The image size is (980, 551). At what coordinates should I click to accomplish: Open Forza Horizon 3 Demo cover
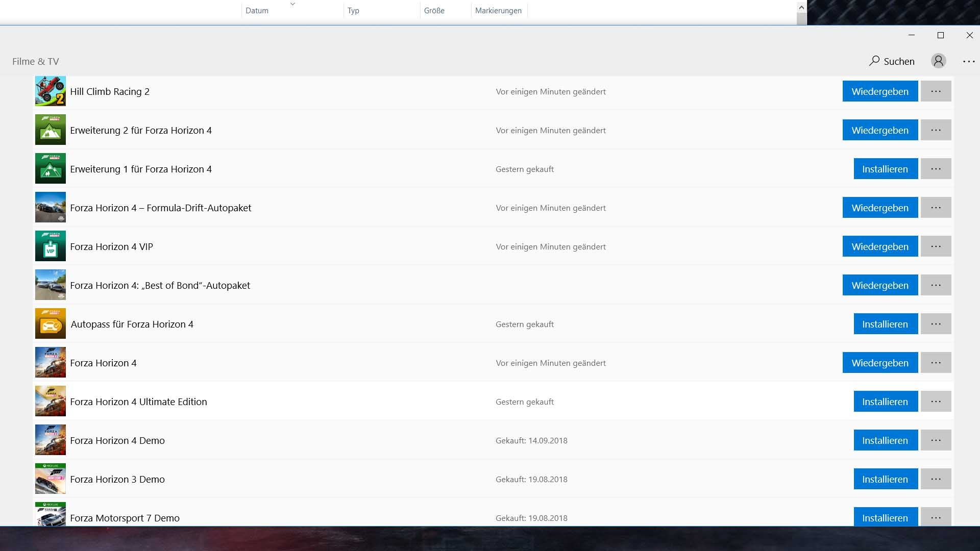click(51, 479)
